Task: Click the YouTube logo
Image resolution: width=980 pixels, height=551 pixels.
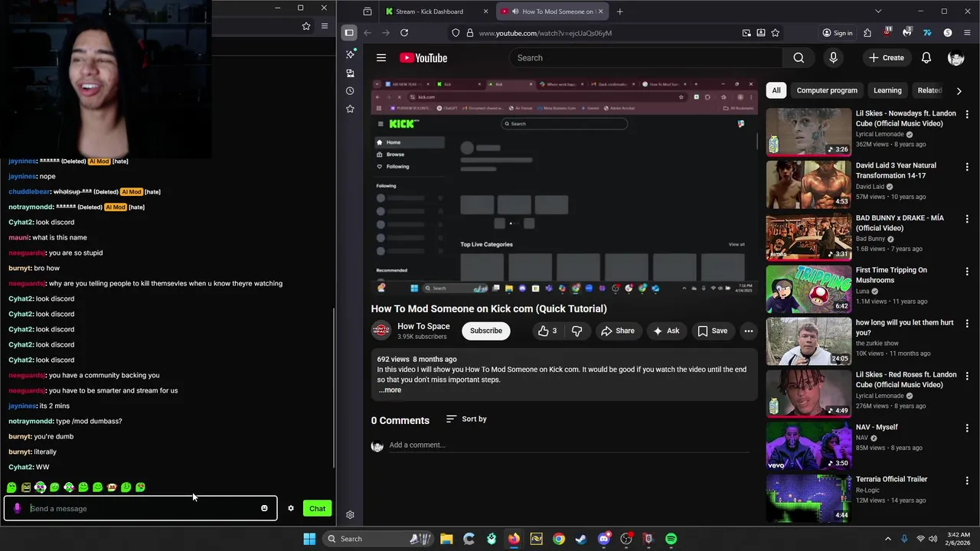Action: pyautogui.click(x=423, y=58)
